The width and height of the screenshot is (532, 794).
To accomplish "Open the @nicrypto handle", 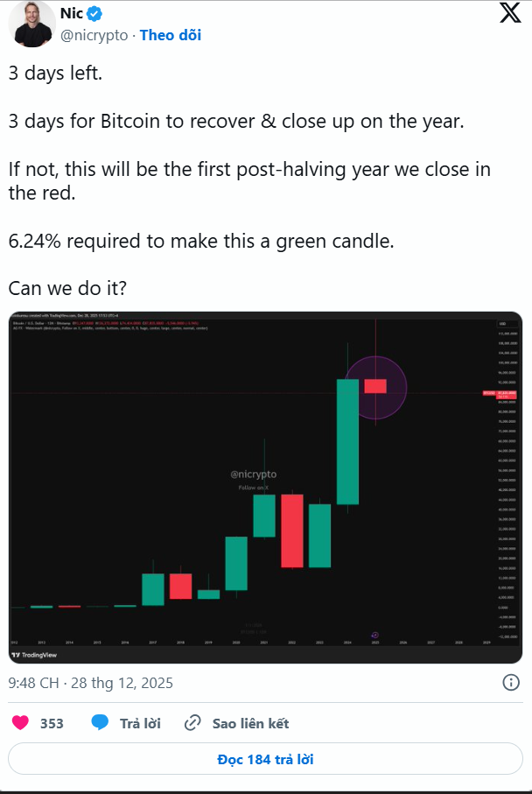I will [x=95, y=35].
